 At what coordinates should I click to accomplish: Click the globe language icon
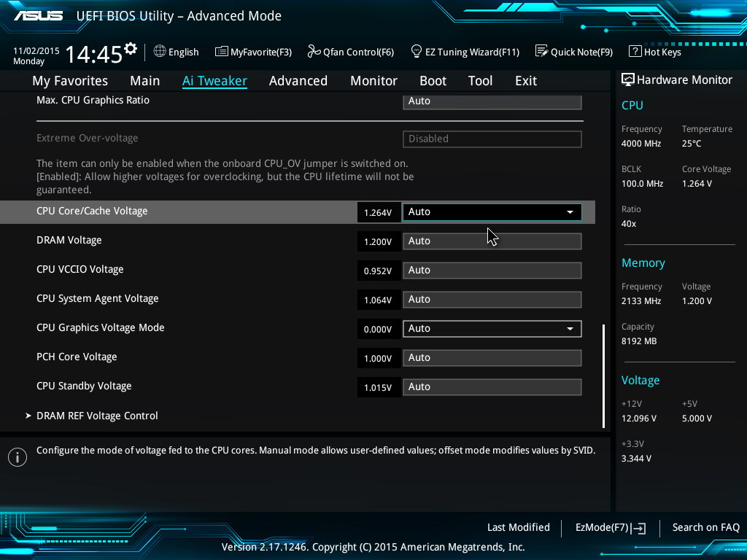coord(160,52)
